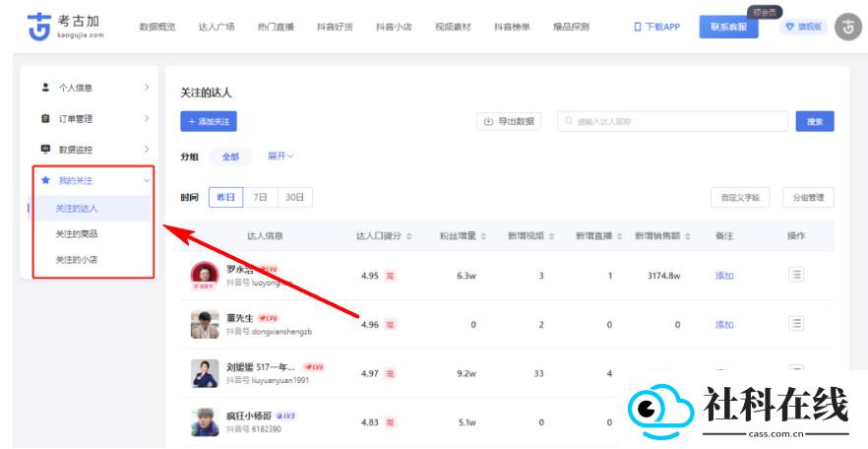Click the 搜索 button
The width and height of the screenshot is (868, 449).
(815, 121)
